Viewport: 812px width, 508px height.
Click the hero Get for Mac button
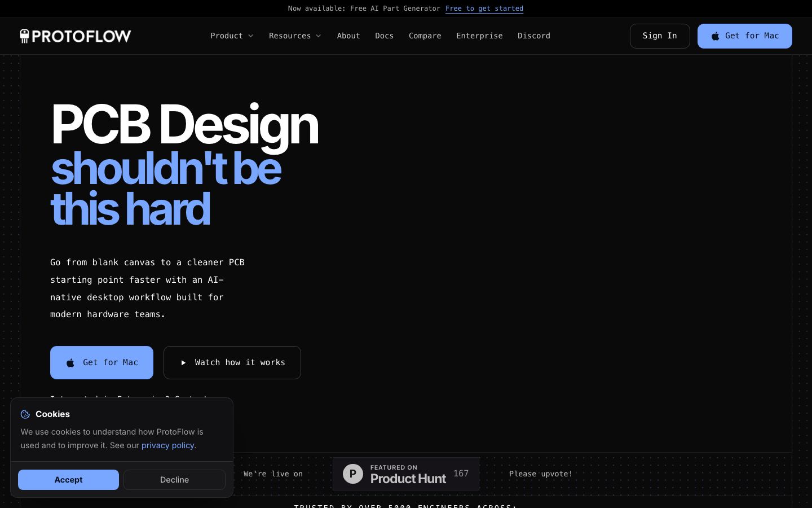pos(101,362)
